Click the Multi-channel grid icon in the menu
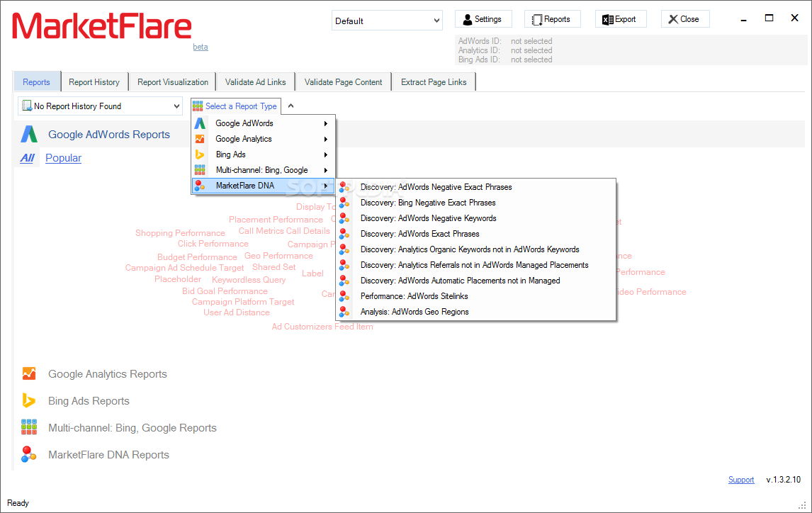Viewport: 812px width, 513px height. click(200, 170)
